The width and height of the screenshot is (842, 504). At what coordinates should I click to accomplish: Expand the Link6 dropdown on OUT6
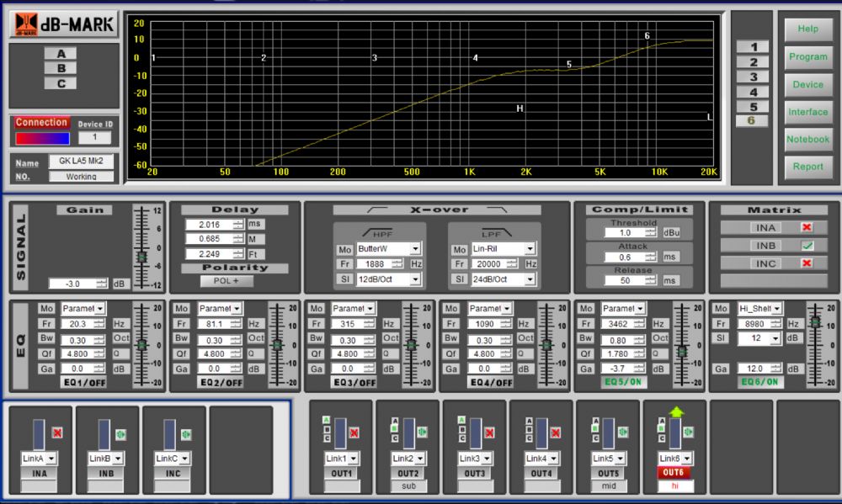[688, 459]
